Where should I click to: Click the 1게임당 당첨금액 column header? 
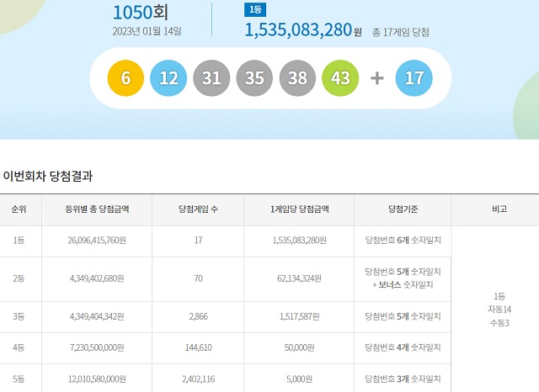300,209
